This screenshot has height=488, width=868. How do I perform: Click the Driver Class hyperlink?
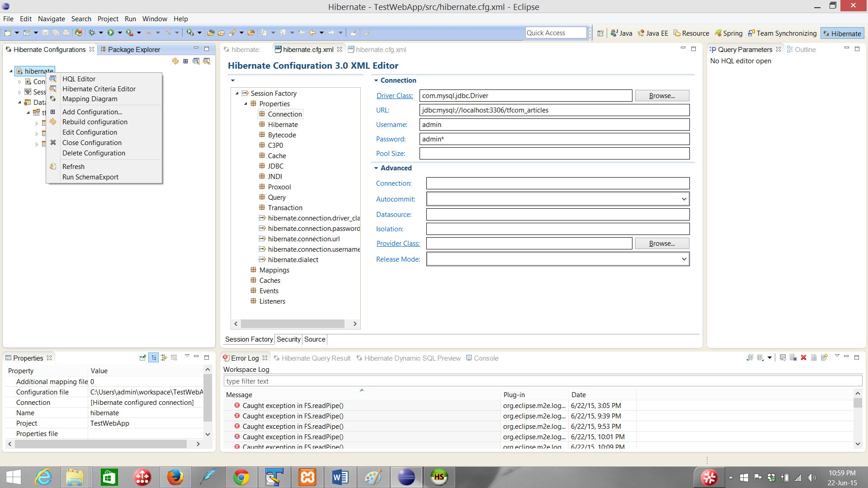coord(395,96)
